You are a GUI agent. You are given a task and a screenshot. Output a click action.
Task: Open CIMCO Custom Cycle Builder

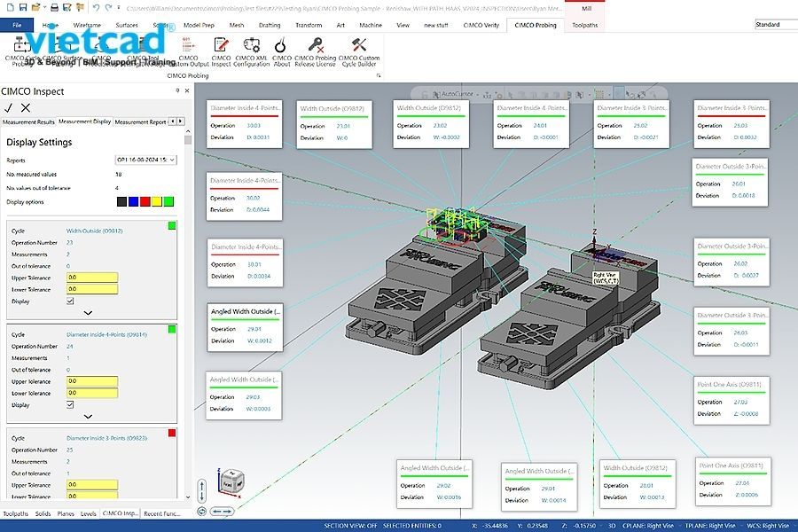[359, 52]
